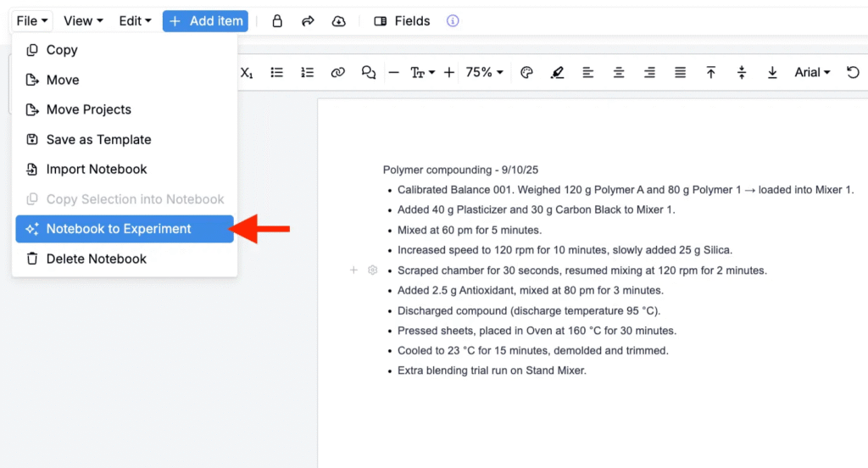Viewport: 868px width, 468px height.
Task: Open the Arial font dropdown
Action: [812, 73]
